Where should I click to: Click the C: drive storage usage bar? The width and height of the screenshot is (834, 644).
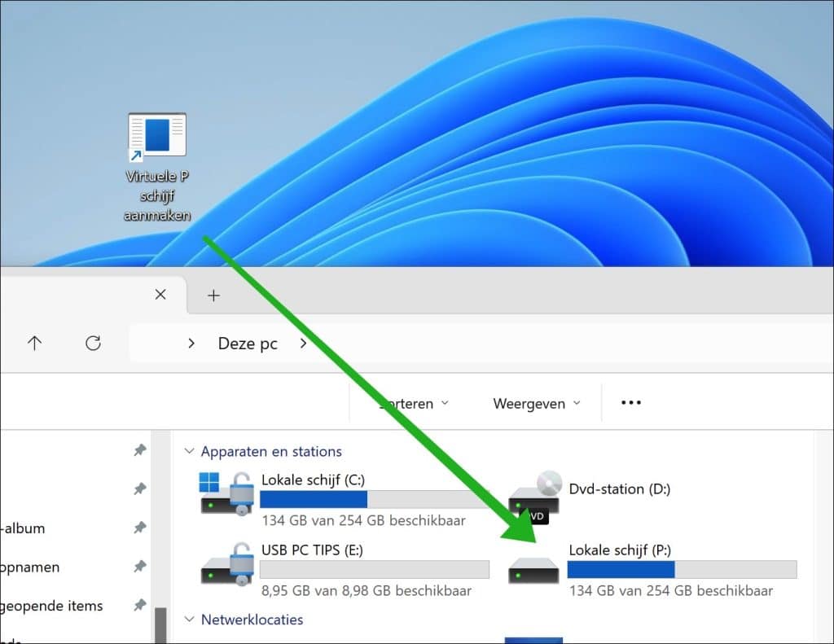tap(375, 499)
